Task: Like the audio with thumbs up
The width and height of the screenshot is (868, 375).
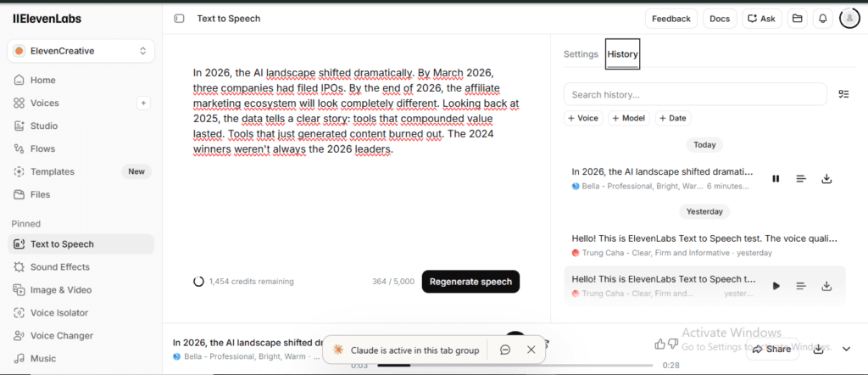Action: tap(659, 344)
